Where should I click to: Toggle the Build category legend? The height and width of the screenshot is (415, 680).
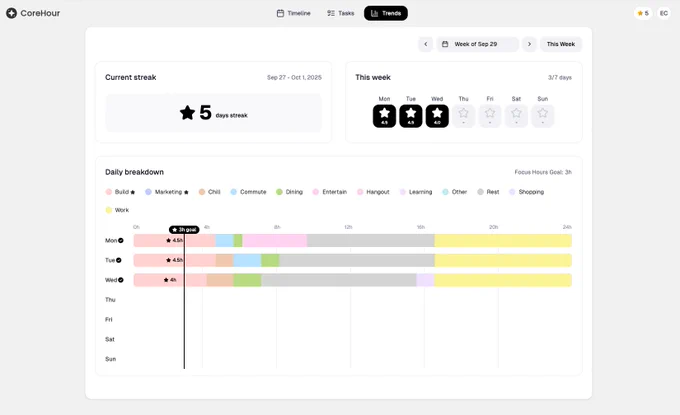[120, 192]
